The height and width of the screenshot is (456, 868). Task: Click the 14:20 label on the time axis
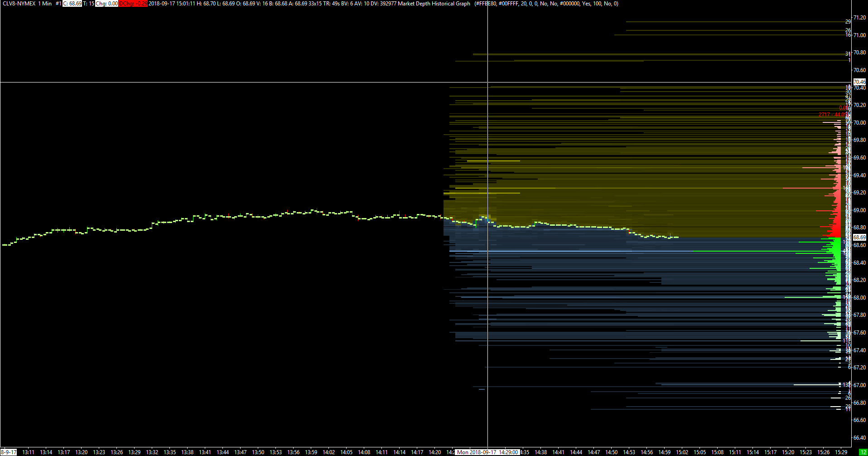click(434, 452)
